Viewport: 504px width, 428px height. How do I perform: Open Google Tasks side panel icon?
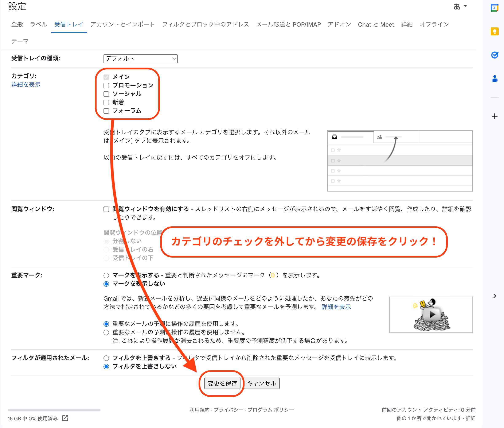494,55
